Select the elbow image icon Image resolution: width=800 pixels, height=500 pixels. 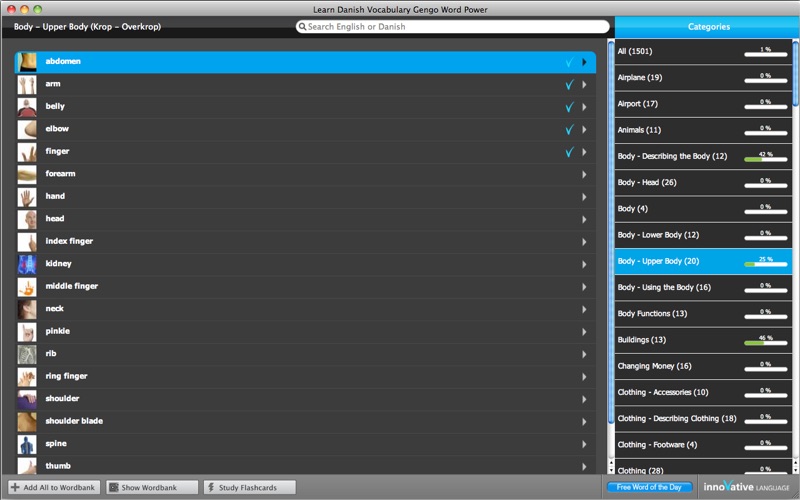27,130
